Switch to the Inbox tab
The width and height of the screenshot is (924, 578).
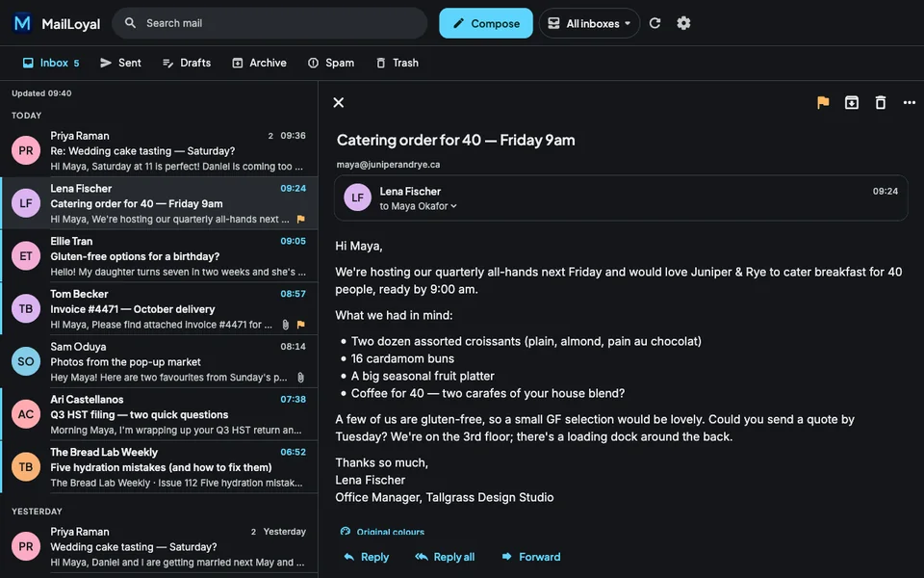(x=51, y=63)
